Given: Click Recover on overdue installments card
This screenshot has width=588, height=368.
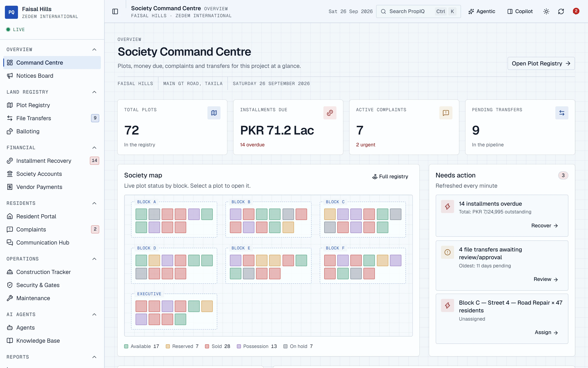Looking at the screenshot, I should point(545,226).
